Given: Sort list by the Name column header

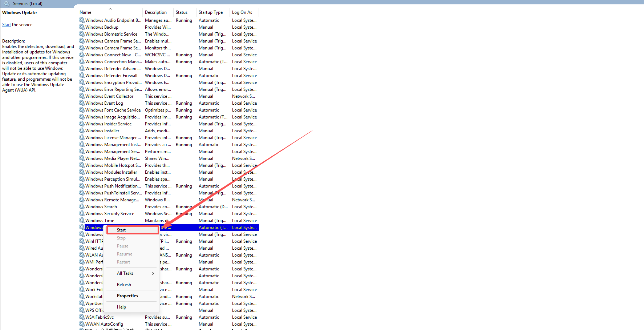Looking at the screenshot, I should click(86, 12).
